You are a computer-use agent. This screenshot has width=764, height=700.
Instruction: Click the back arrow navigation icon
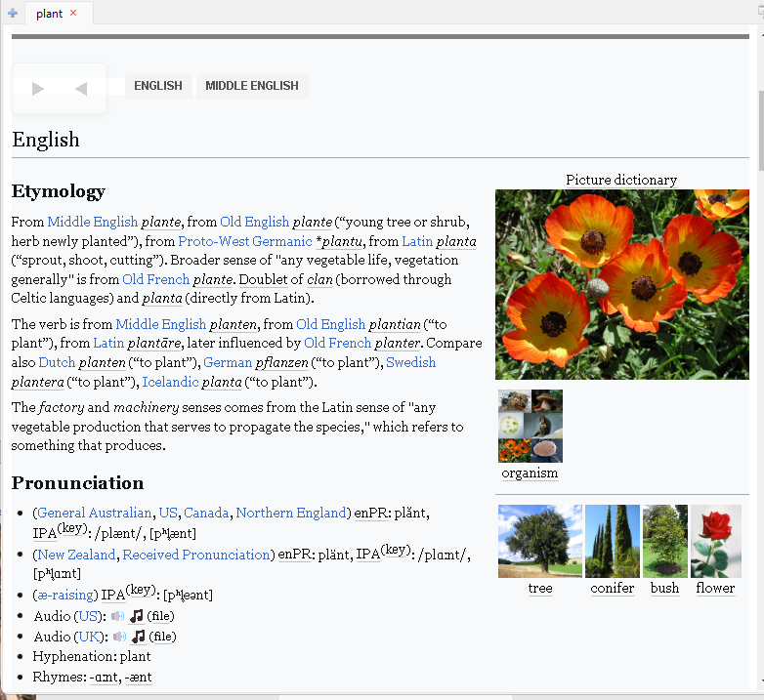point(81,89)
